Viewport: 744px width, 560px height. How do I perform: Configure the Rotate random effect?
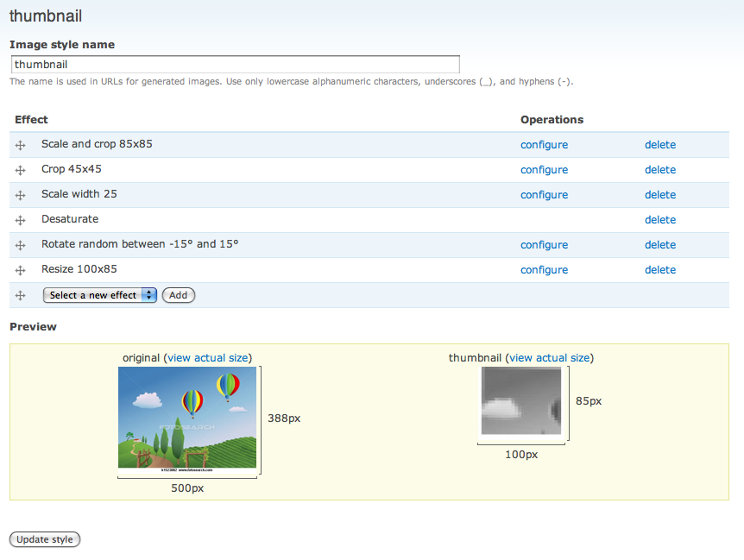pyautogui.click(x=544, y=245)
